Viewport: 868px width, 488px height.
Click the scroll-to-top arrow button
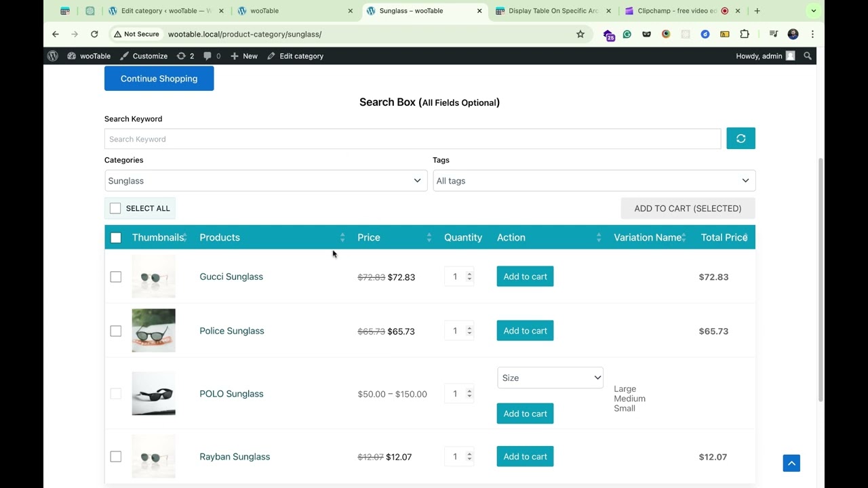[791, 463]
